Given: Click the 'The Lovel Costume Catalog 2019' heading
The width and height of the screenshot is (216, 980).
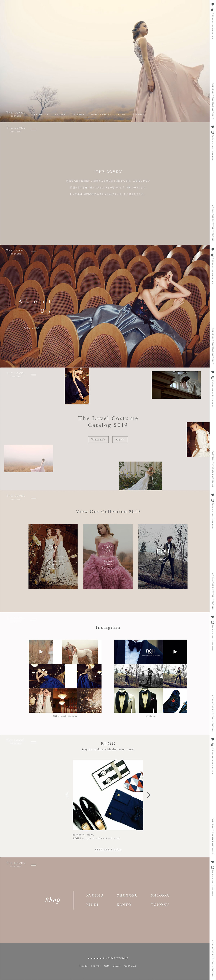Looking at the screenshot, I should [x=108, y=422].
